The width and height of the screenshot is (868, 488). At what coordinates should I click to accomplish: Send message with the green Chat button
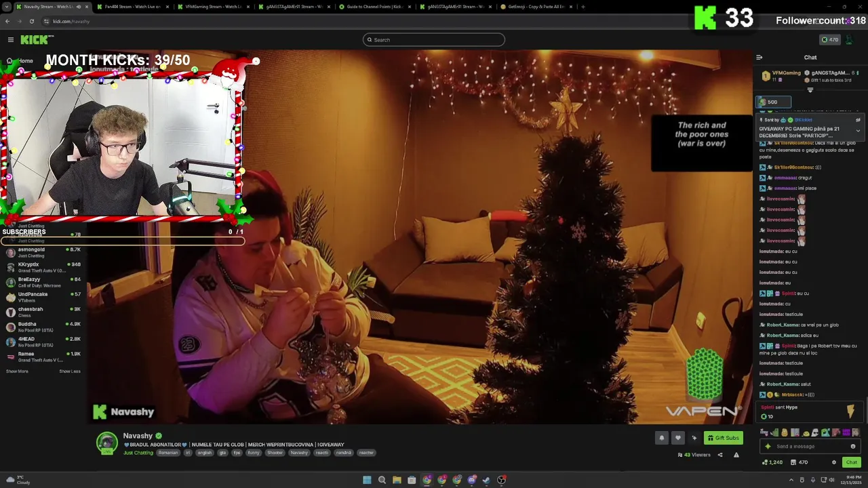(851, 462)
